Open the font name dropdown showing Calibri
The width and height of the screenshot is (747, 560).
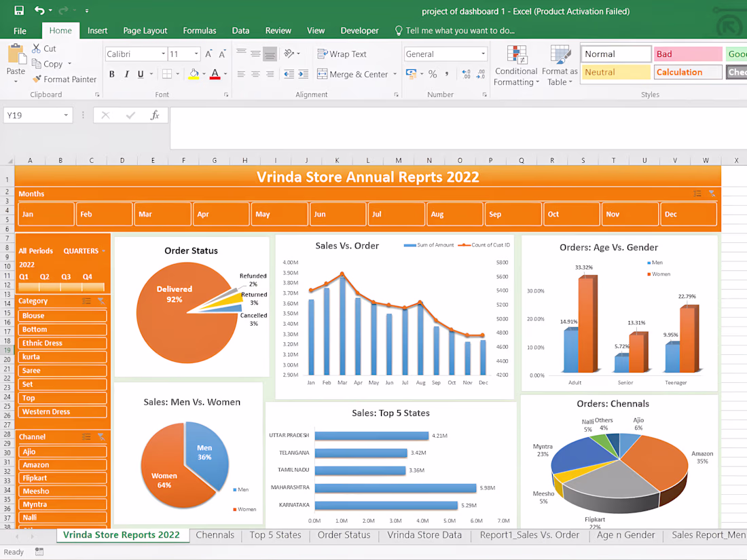tap(164, 54)
